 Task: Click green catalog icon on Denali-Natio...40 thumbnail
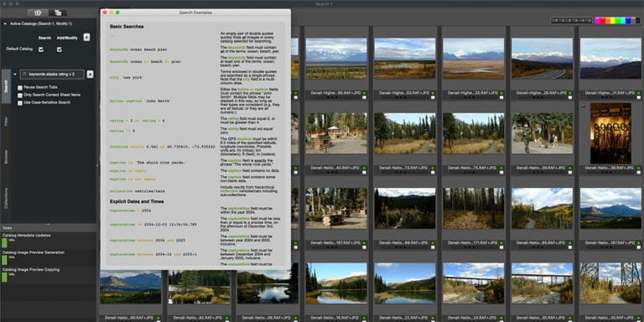click(364, 168)
